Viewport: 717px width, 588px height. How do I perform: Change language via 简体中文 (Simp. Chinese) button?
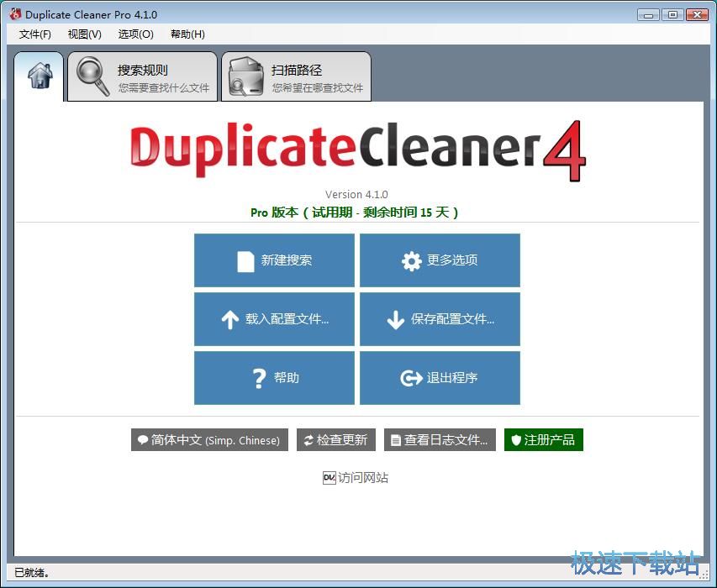pyautogui.click(x=209, y=440)
